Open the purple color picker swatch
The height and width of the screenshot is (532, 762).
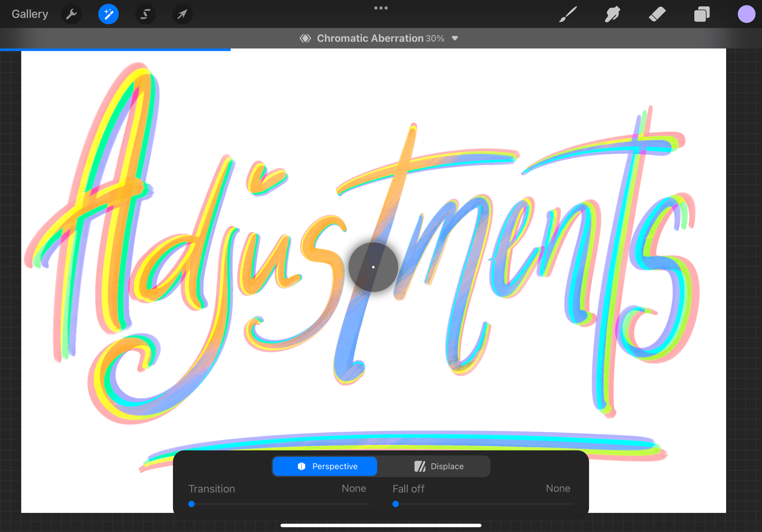tap(746, 14)
